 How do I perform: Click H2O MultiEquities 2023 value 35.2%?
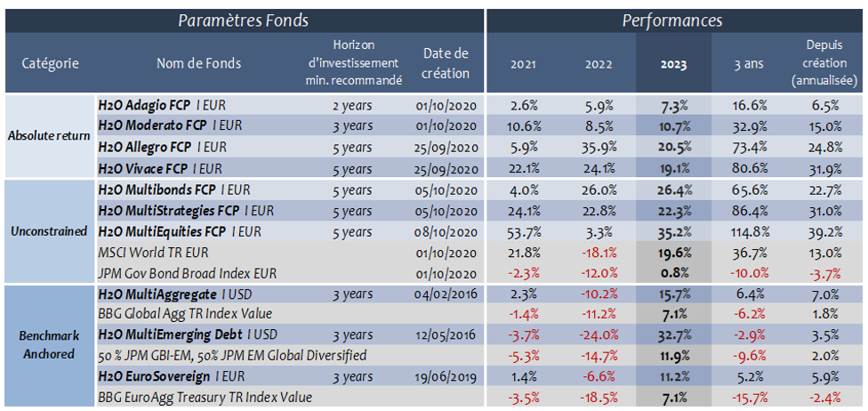coord(673,232)
